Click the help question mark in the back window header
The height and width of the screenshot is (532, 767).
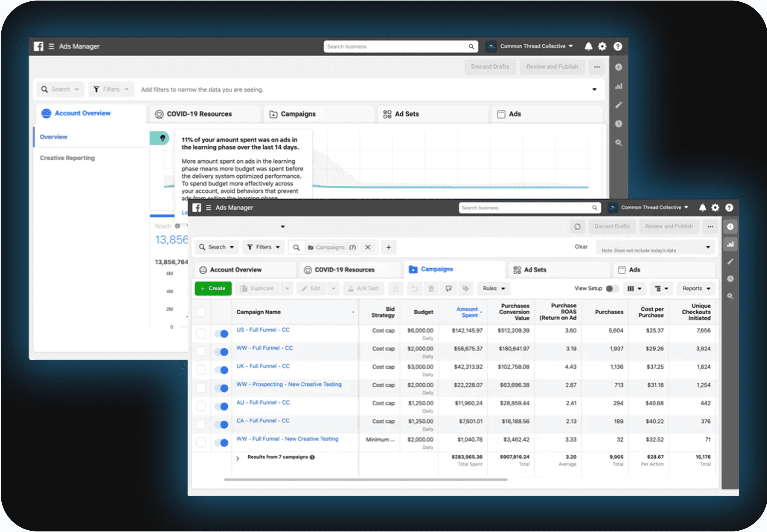618,46
